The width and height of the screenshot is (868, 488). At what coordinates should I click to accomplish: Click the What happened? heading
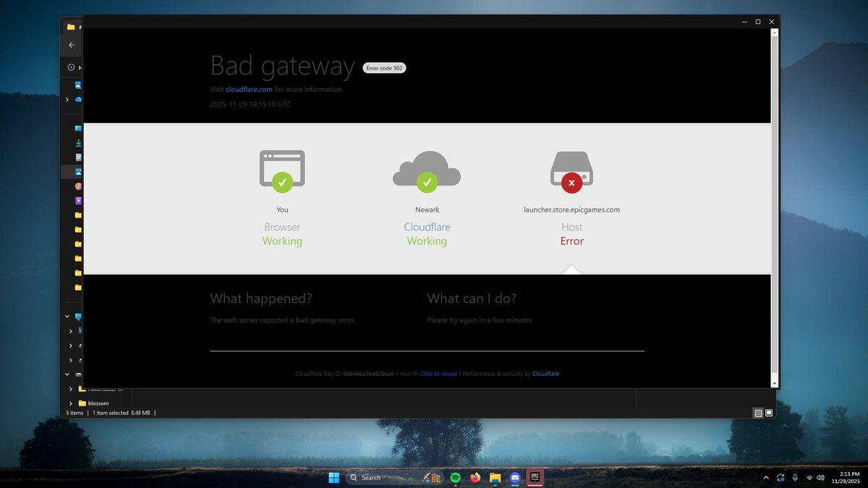(x=261, y=299)
